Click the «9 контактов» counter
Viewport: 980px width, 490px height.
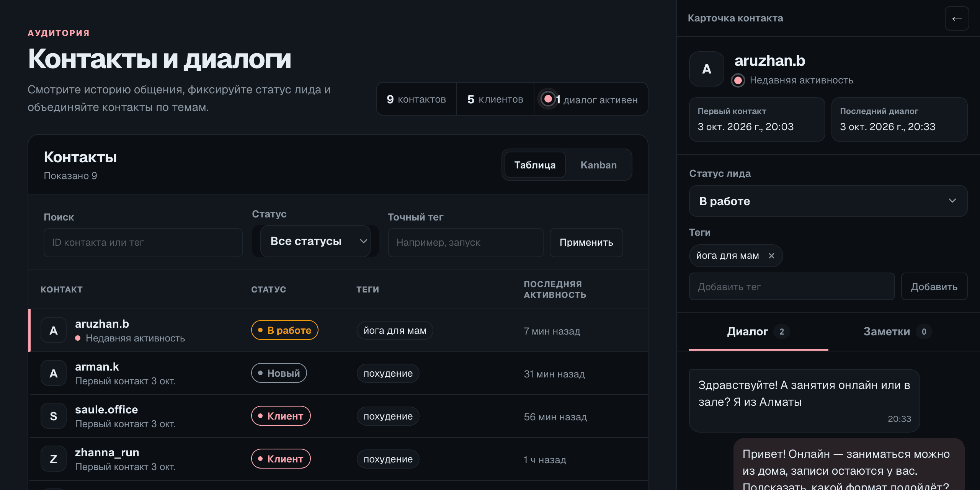(x=416, y=99)
